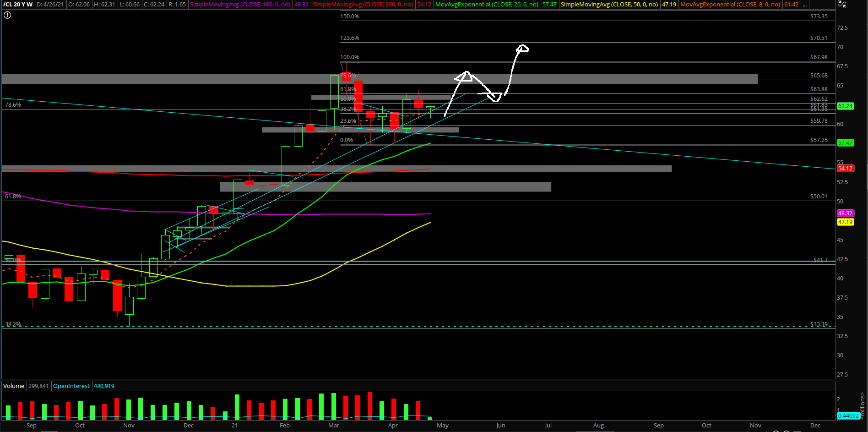Screen dimensions: 868x432
Task: Click the 0.0% Fibonacci level label
Action: [347, 140]
